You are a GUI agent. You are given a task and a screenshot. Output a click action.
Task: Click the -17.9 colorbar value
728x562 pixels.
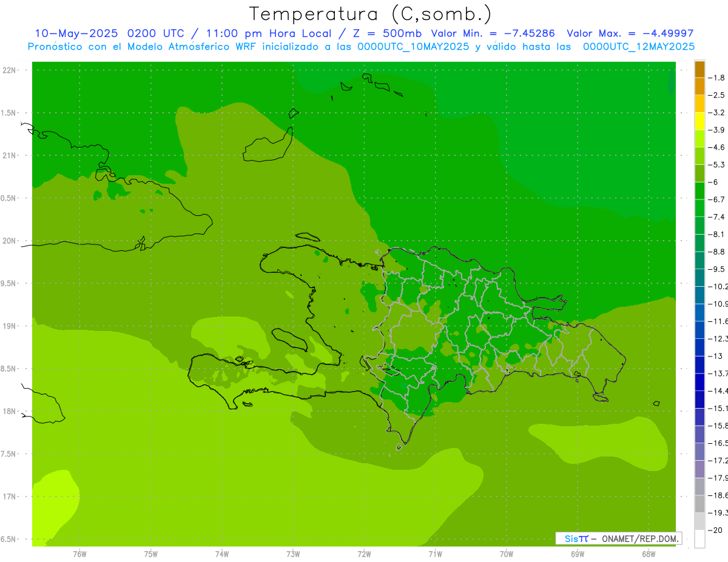718,478
